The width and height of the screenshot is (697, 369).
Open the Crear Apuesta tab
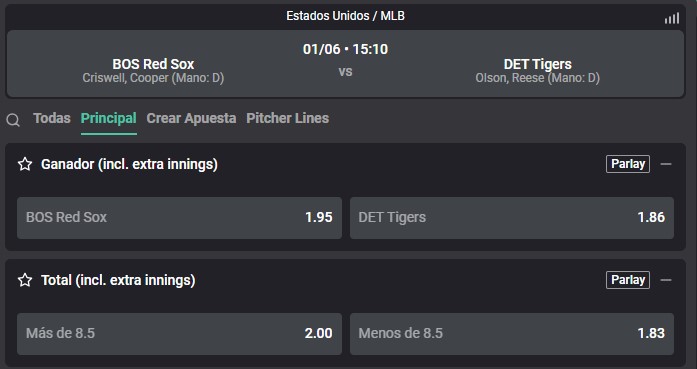[x=191, y=118]
